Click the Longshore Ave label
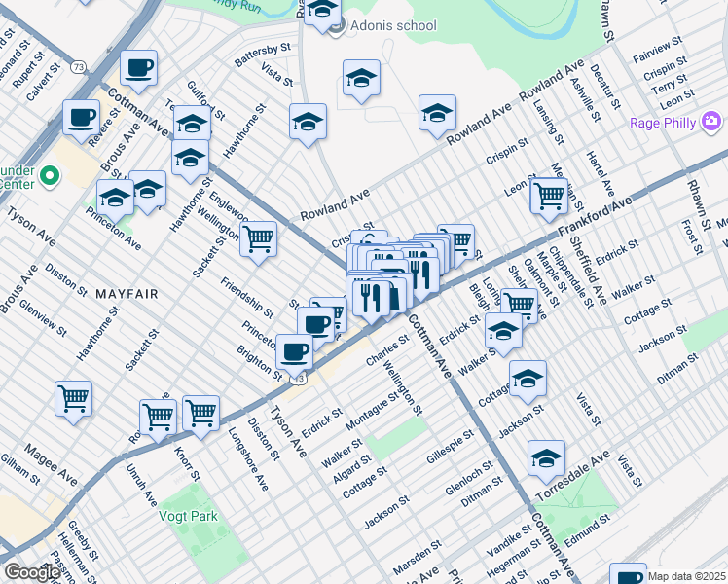 (x=248, y=459)
